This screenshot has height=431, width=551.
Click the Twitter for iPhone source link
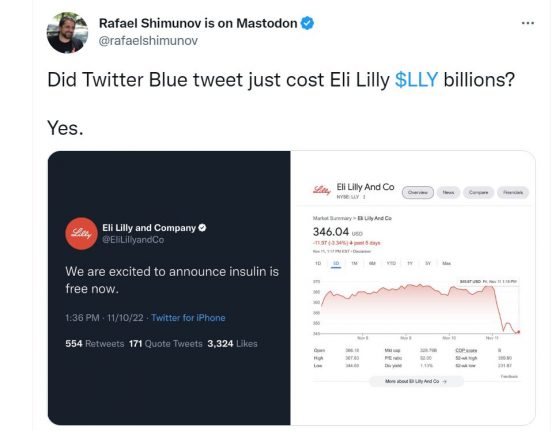188,318
